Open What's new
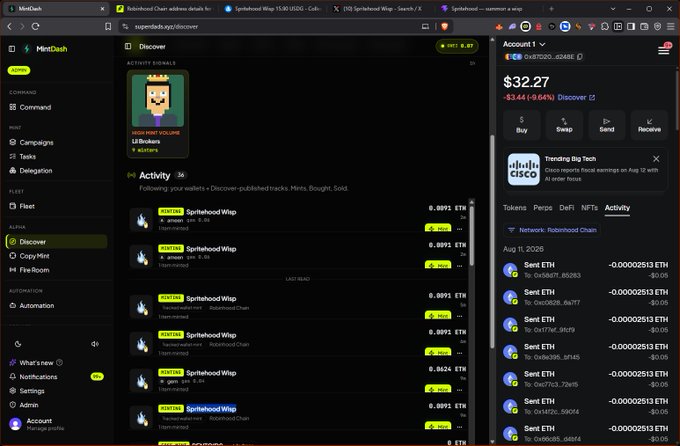Viewport: 680px width, 446px height. [36, 363]
